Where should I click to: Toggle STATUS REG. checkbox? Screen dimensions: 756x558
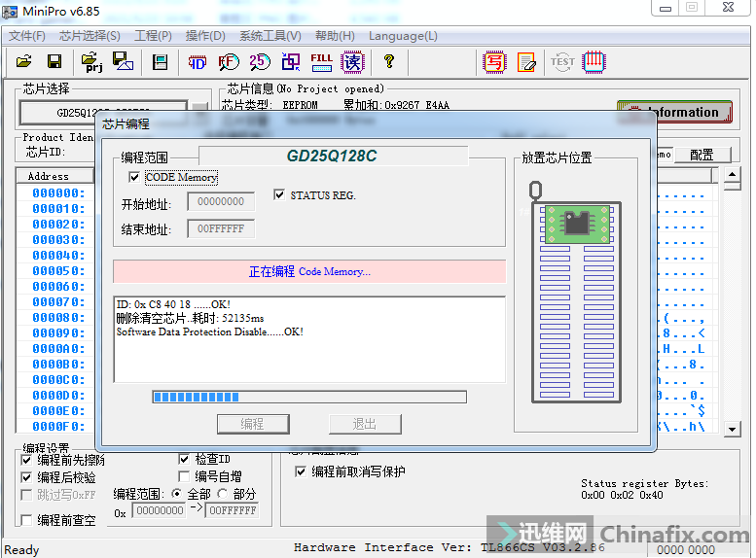(x=278, y=194)
